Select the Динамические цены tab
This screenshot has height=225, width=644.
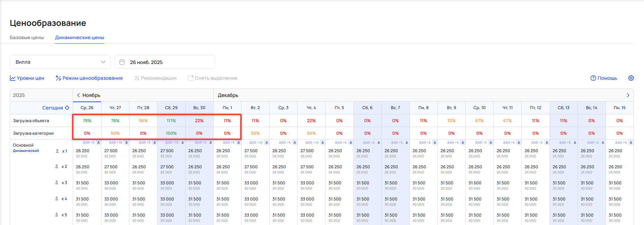(x=79, y=37)
